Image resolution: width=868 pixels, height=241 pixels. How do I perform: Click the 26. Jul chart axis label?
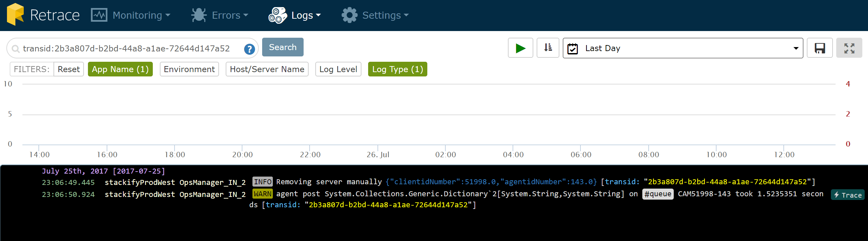[x=378, y=155]
